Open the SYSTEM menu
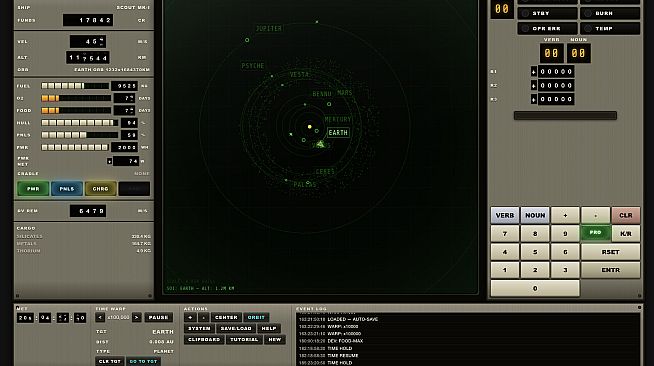Screen dimensions: 654x366 coord(199,328)
